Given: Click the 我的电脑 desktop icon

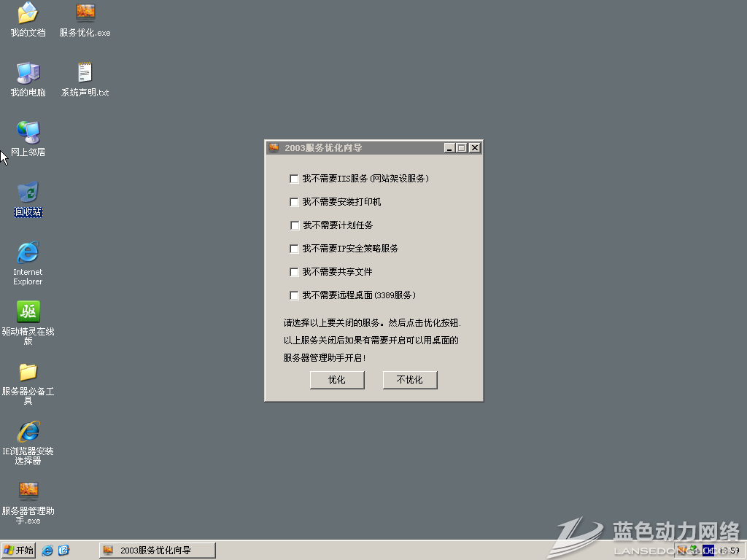Looking at the screenshot, I should (x=28, y=73).
